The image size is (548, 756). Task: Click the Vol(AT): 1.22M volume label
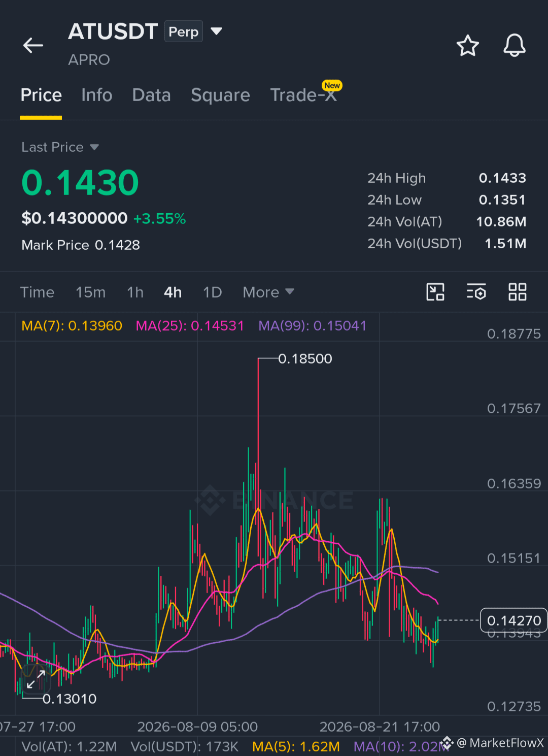[x=69, y=746]
